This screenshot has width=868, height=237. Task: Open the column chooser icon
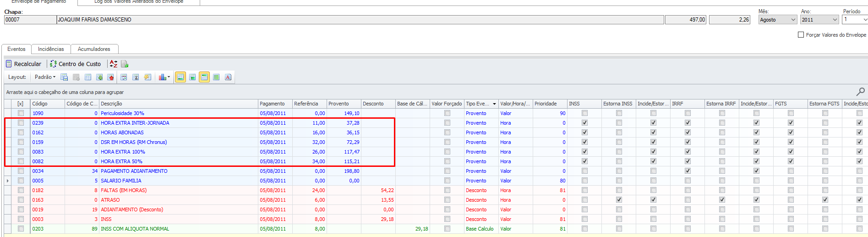pyautogui.click(x=124, y=77)
